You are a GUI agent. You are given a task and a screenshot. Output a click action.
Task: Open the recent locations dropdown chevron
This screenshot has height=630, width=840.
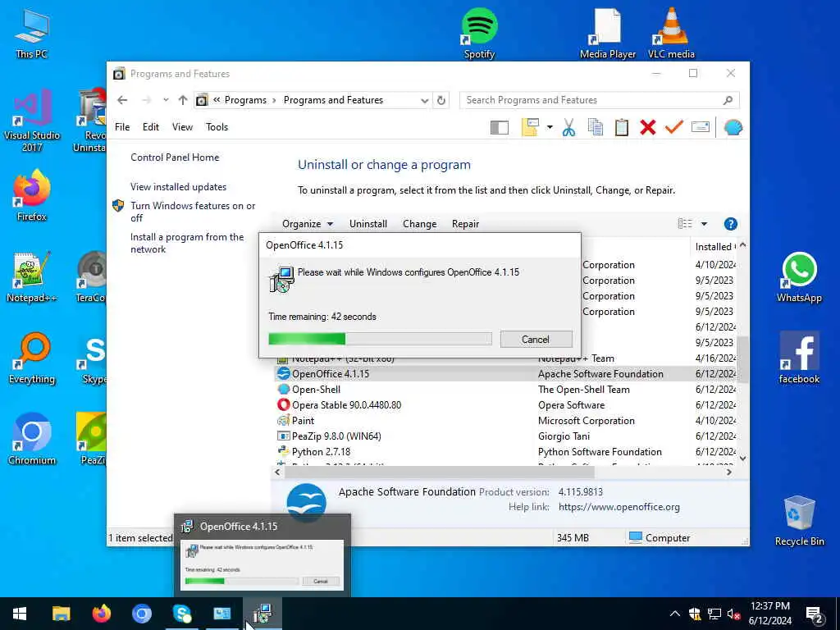(x=166, y=100)
